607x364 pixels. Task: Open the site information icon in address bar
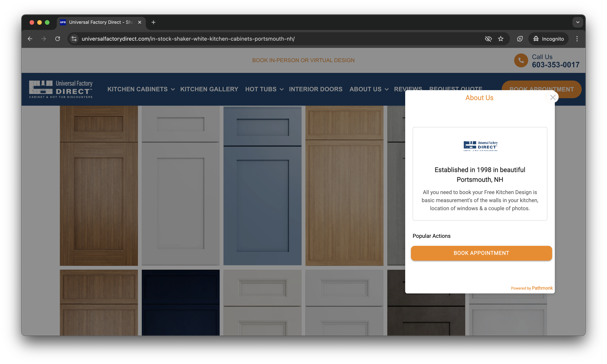point(74,39)
